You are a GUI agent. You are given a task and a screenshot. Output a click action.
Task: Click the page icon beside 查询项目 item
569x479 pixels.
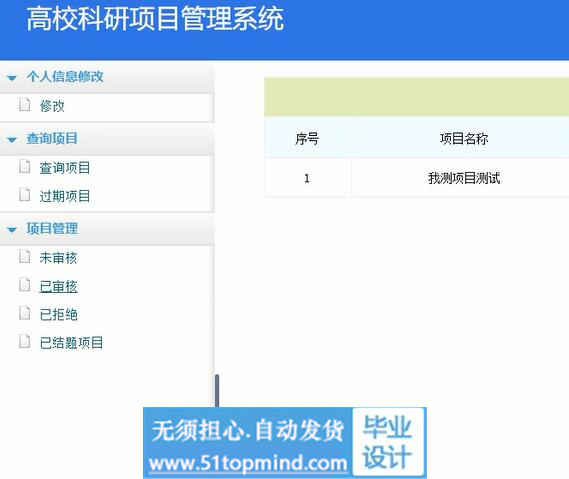[x=25, y=166]
